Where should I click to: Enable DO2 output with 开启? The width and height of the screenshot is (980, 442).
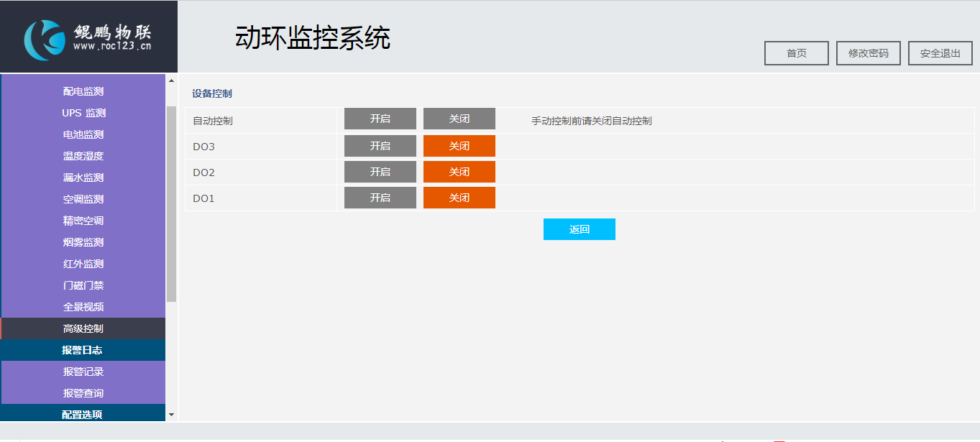tap(380, 172)
